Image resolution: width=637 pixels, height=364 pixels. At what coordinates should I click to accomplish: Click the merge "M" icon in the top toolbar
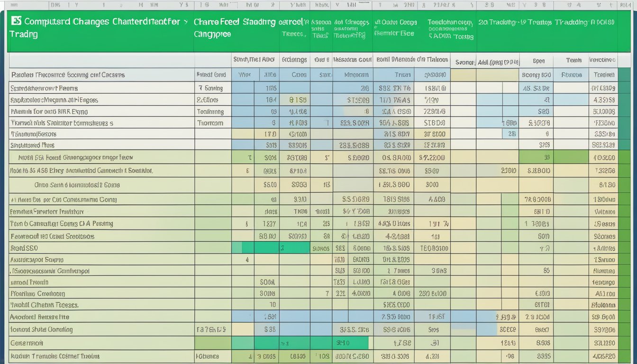tap(140, 5)
